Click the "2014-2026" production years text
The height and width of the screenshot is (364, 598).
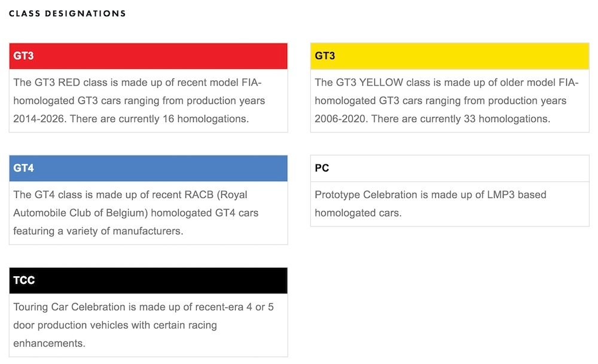click(40, 119)
